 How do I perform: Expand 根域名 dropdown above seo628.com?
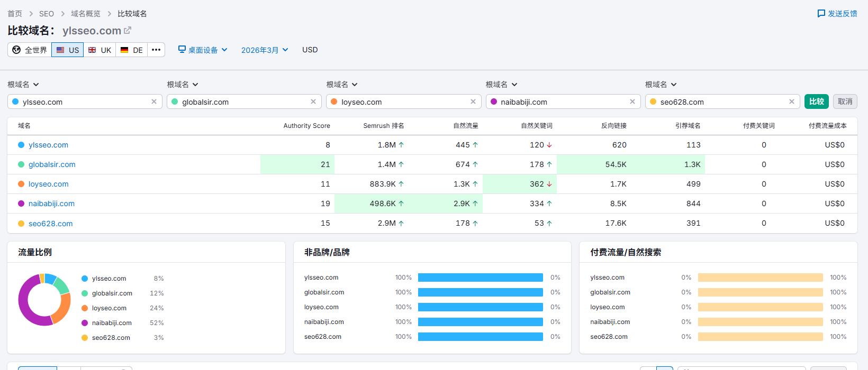coord(661,85)
